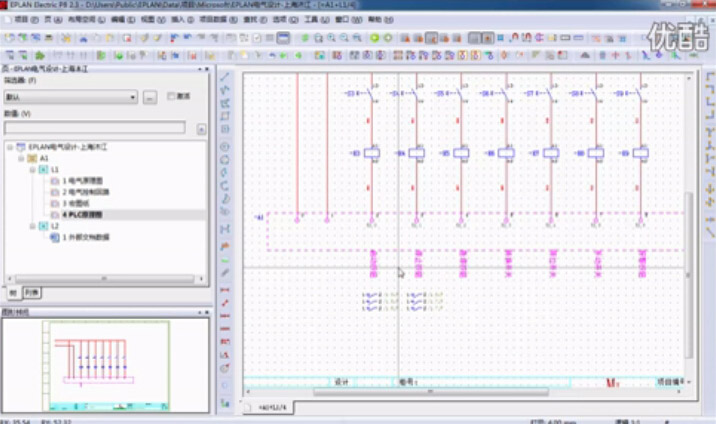Click the drawing area vertical scrollbar
The width and height of the screenshot is (716, 424).
[689, 275]
